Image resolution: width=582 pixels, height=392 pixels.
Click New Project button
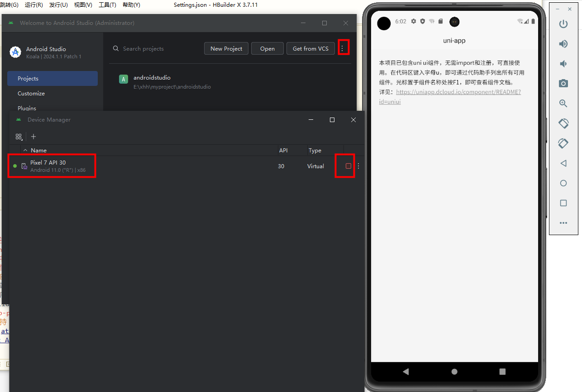(x=226, y=48)
